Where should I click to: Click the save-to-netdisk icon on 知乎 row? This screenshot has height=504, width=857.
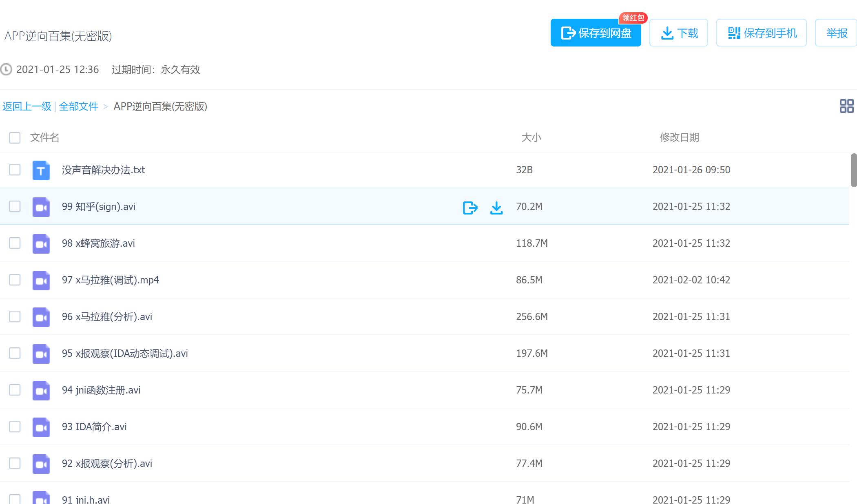[470, 208]
